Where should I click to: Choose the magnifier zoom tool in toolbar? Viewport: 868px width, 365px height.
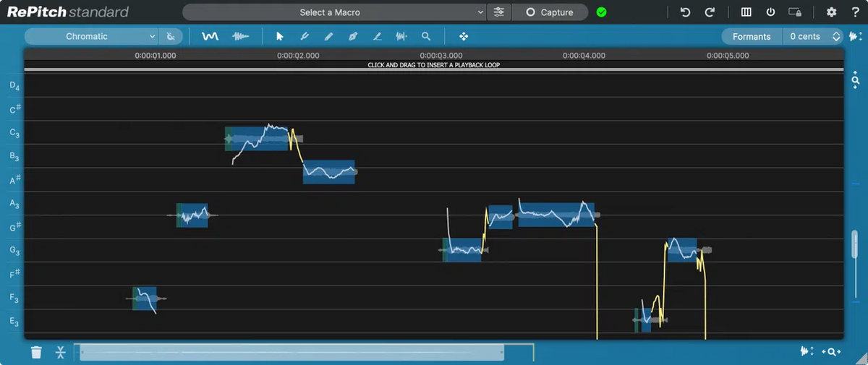point(426,36)
